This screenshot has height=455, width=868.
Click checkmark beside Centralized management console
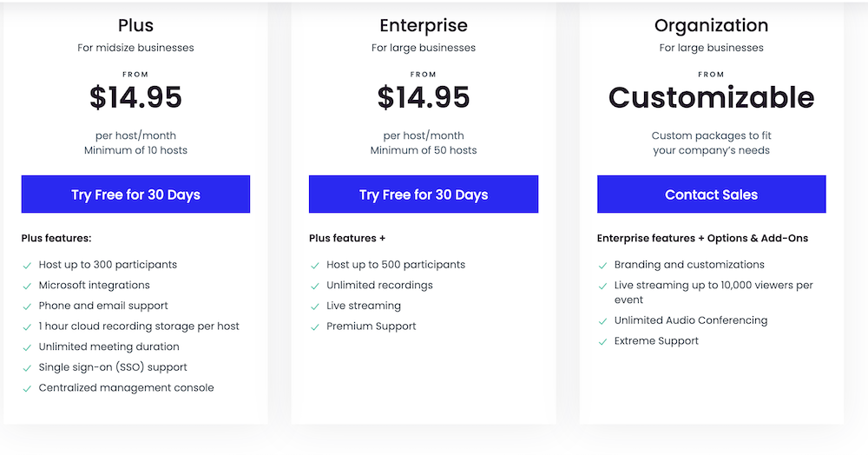click(27, 389)
